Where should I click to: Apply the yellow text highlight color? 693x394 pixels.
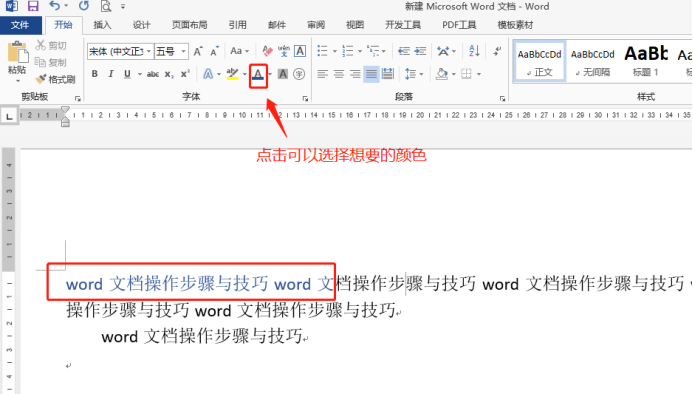(232, 74)
